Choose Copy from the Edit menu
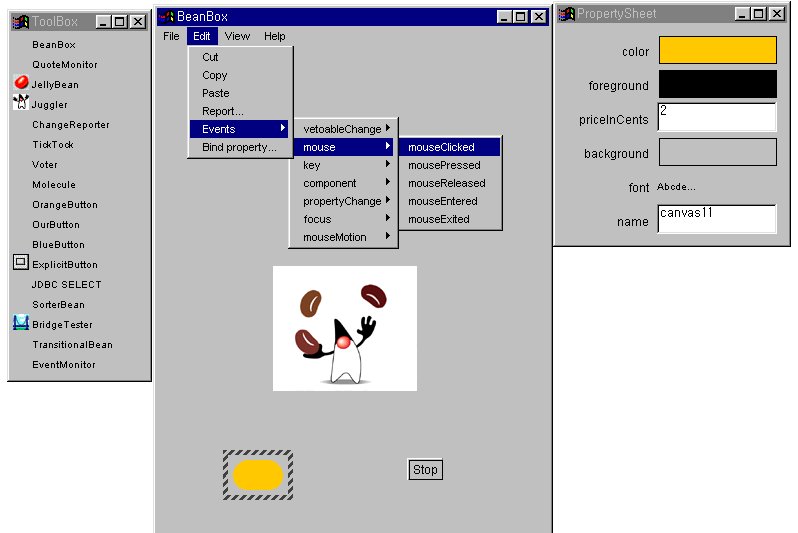The height and width of the screenshot is (533, 798). click(240, 75)
